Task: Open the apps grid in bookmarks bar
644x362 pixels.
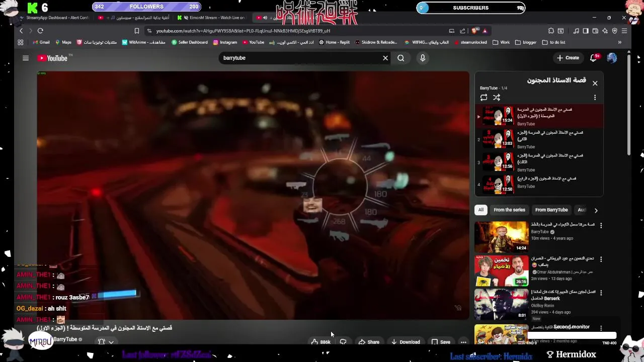Action: click(21, 42)
